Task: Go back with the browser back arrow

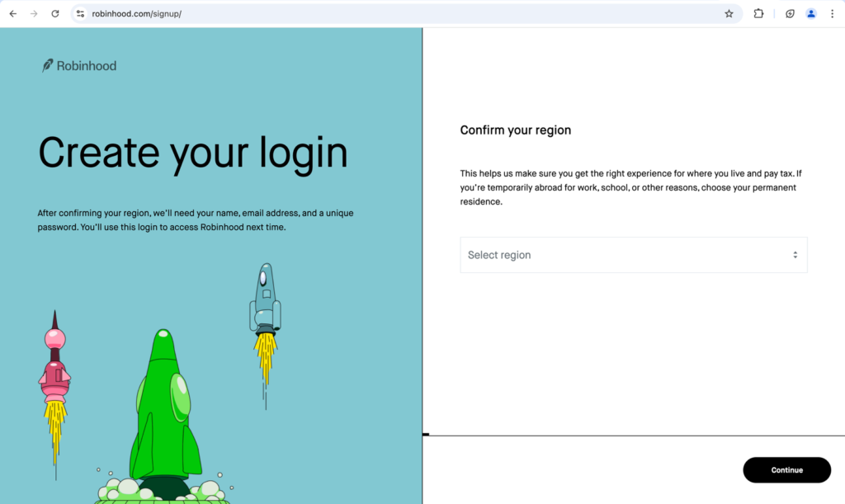Action: coord(13,13)
